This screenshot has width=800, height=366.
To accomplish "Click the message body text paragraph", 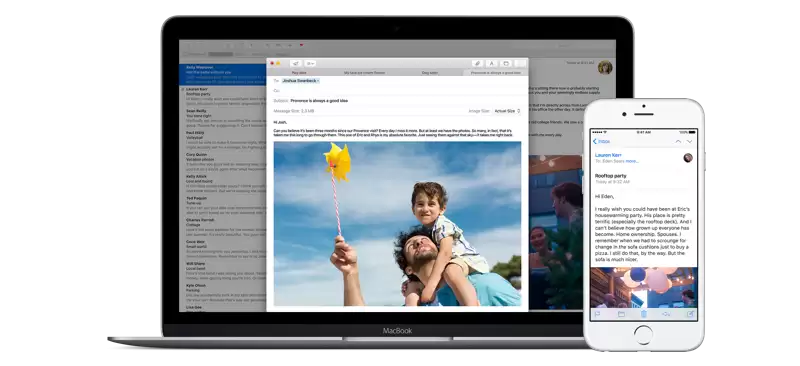I will (x=392, y=133).
